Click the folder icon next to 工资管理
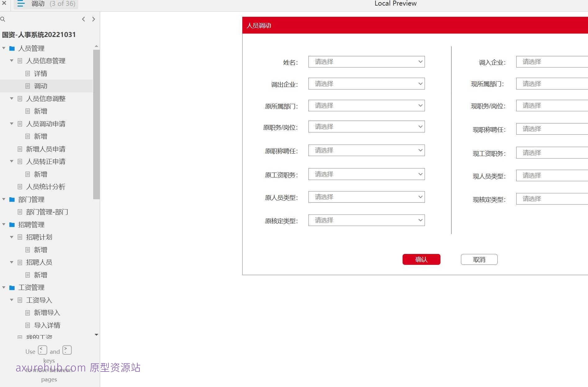The image size is (588, 387). (x=12, y=287)
